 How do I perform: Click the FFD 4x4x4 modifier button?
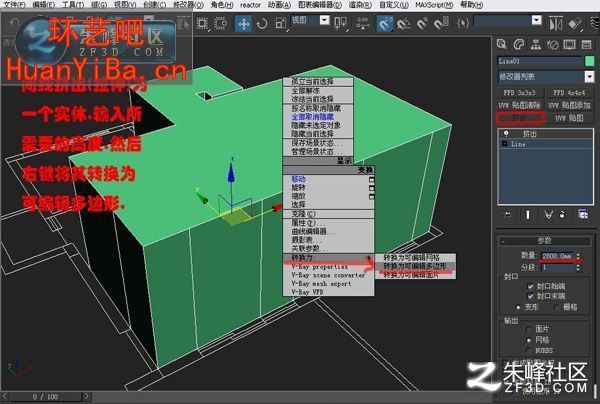[x=569, y=93]
